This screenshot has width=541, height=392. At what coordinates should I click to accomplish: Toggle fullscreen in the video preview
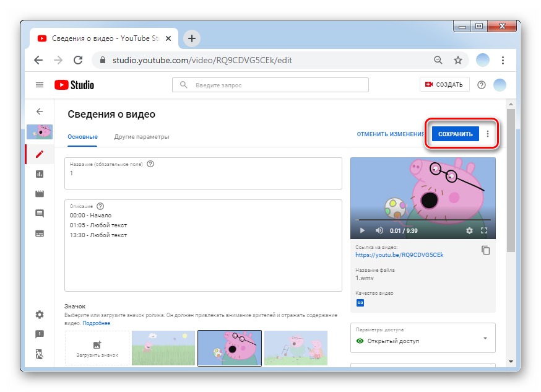point(484,230)
